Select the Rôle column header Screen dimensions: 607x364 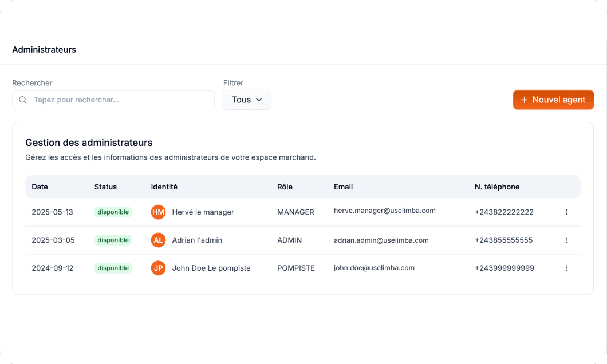285,187
